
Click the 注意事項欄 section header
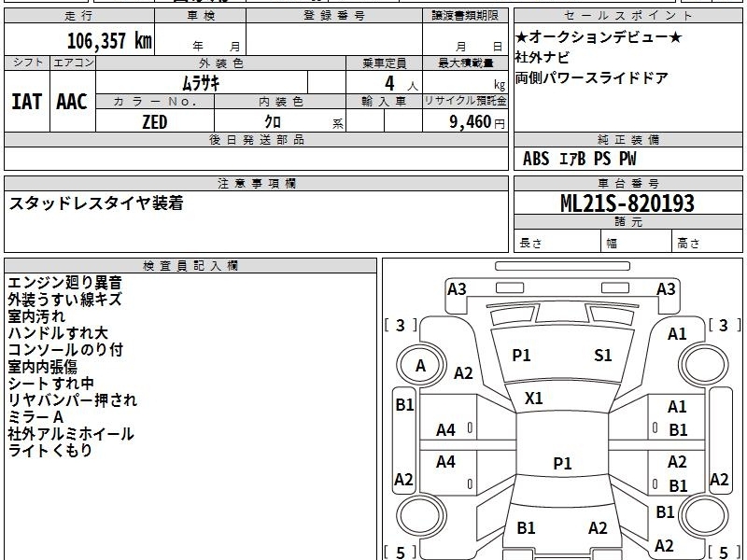(x=256, y=183)
